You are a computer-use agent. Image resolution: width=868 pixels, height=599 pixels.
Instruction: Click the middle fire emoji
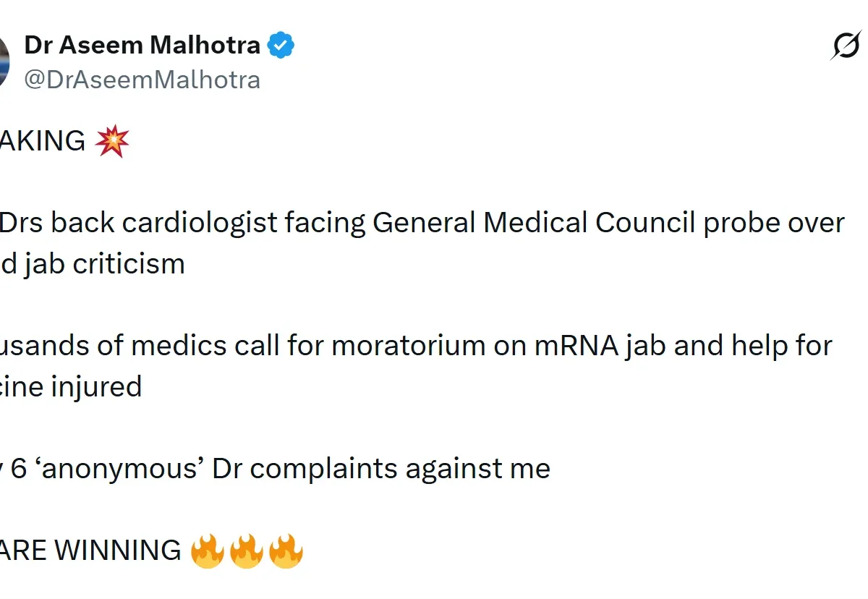pyautogui.click(x=247, y=551)
